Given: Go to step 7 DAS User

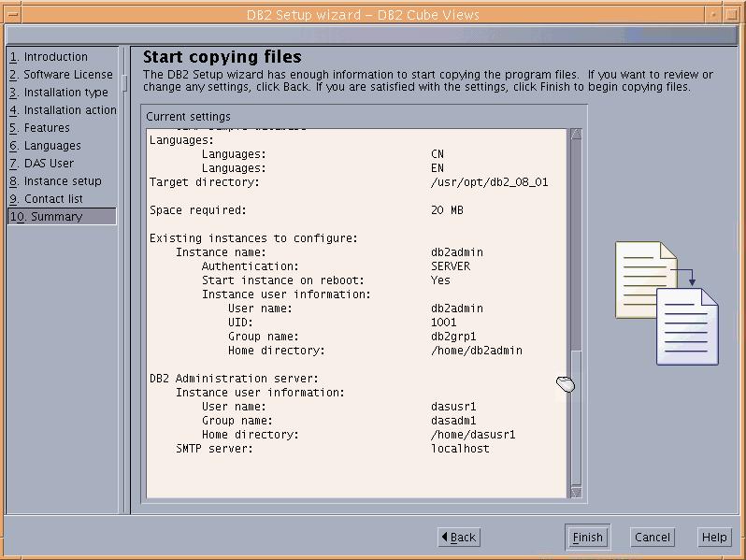Looking at the screenshot, I should click(41, 164).
